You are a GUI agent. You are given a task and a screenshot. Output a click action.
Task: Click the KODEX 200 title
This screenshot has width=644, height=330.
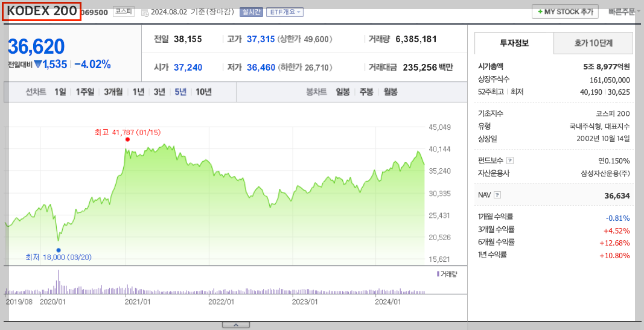[42, 11]
